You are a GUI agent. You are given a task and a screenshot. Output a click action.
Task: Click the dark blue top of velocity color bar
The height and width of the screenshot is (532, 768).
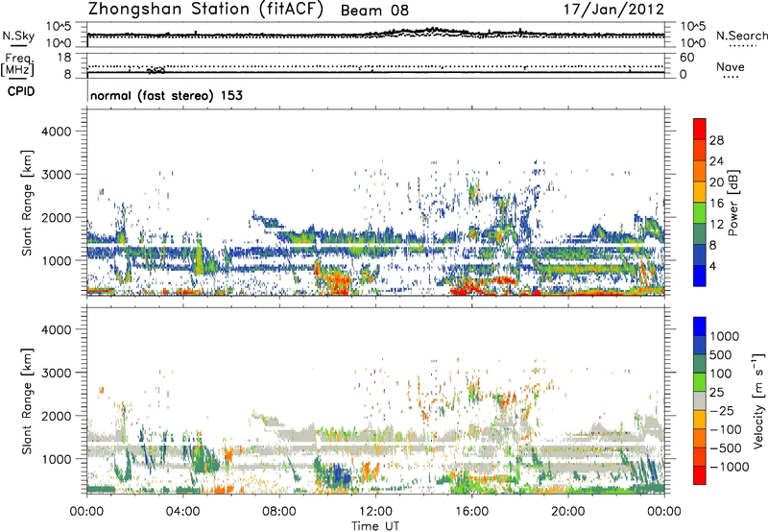pos(700,326)
